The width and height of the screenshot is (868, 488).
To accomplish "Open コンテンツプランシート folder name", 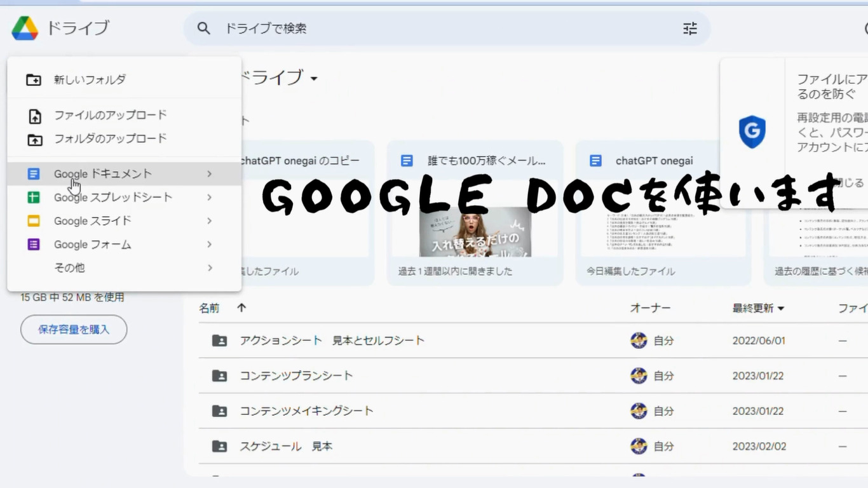I will 296,376.
